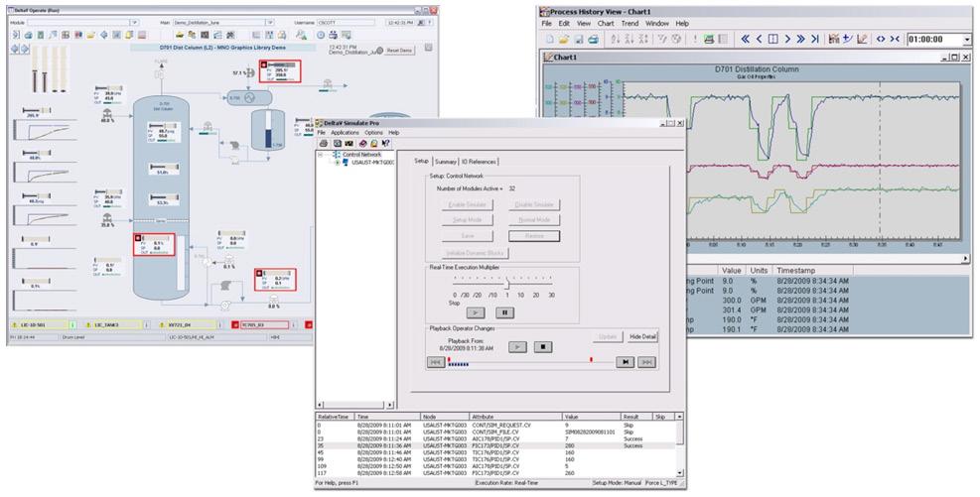Click double-right fast forward chart arrow
Image resolution: width=980 pixels, height=497 pixels.
click(x=800, y=40)
